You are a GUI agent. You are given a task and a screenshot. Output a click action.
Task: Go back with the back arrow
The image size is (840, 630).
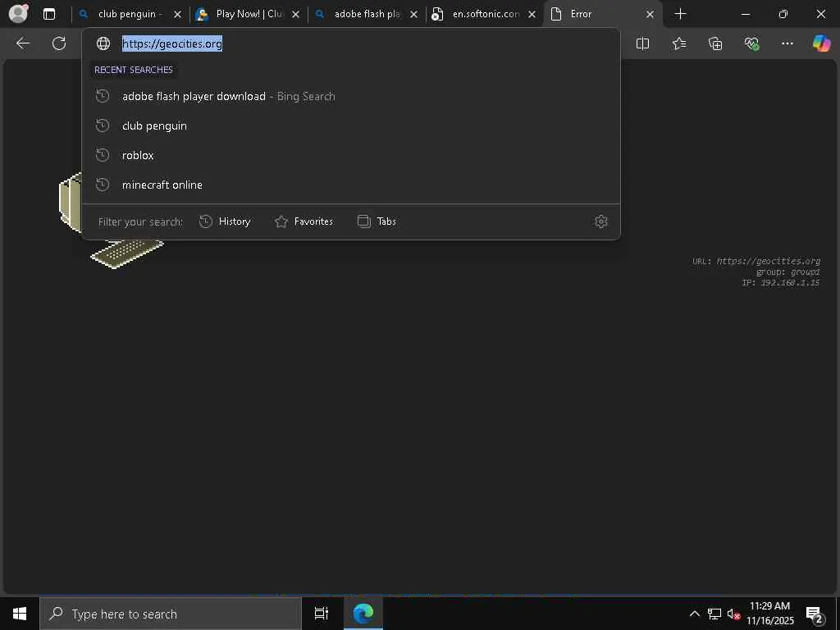pos(22,43)
